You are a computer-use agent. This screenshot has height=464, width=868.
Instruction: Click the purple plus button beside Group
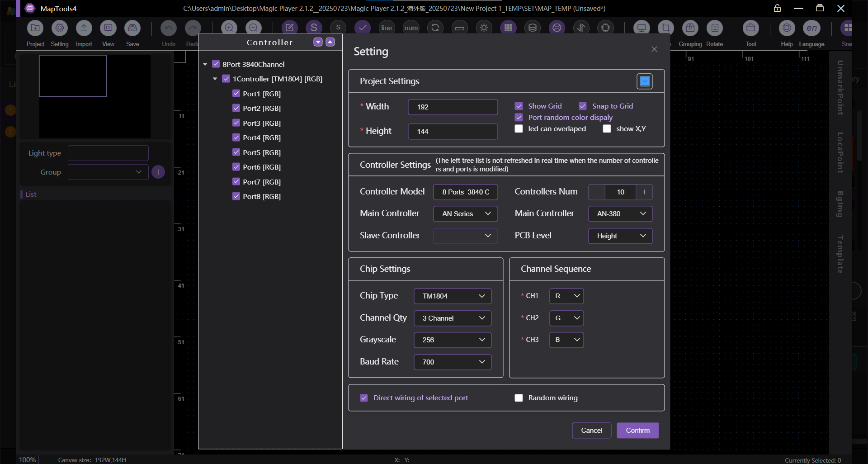pos(158,172)
